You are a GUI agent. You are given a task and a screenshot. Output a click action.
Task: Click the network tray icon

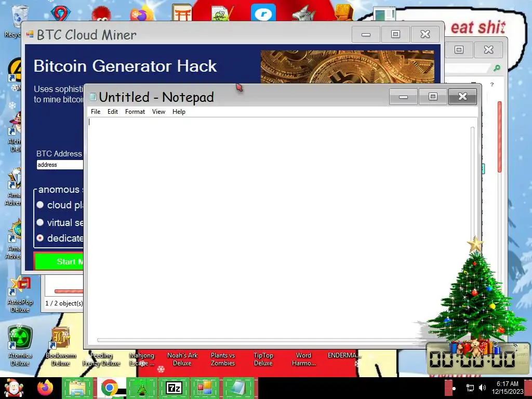[470, 388]
